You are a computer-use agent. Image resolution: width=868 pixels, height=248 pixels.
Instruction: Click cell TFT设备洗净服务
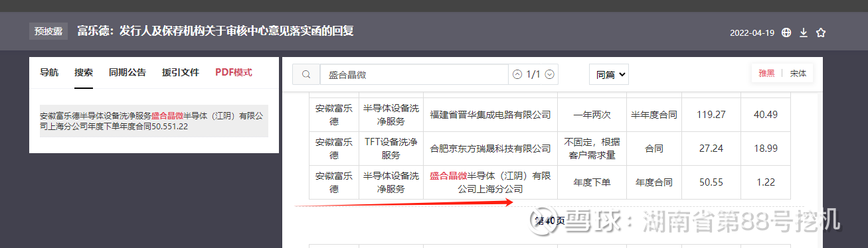pos(391,149)
